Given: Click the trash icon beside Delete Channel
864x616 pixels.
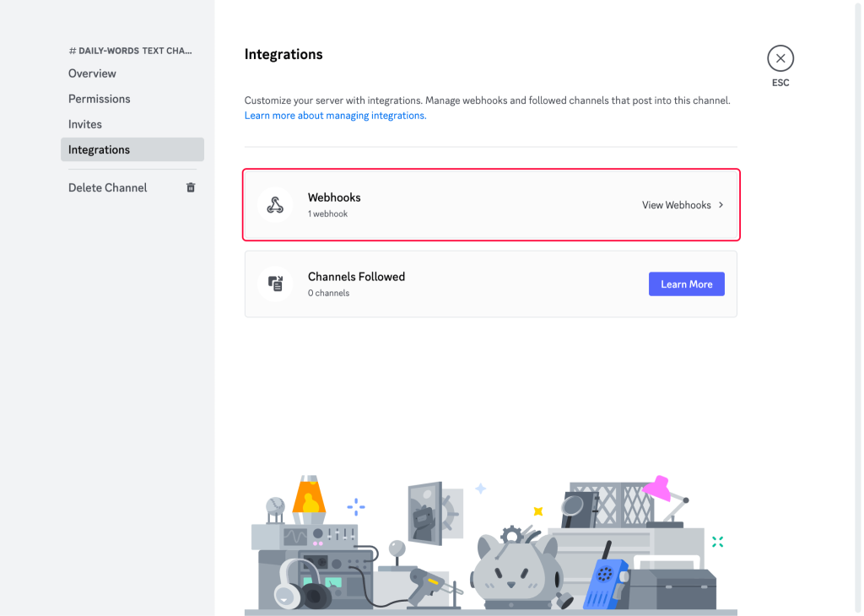Looking at the screenshot, I should [191, 187].
